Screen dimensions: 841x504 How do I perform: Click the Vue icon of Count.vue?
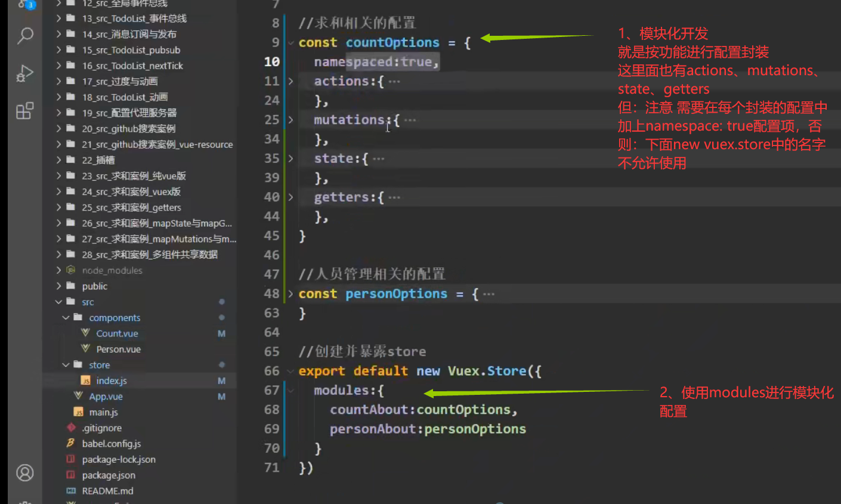tap(85, 333)
